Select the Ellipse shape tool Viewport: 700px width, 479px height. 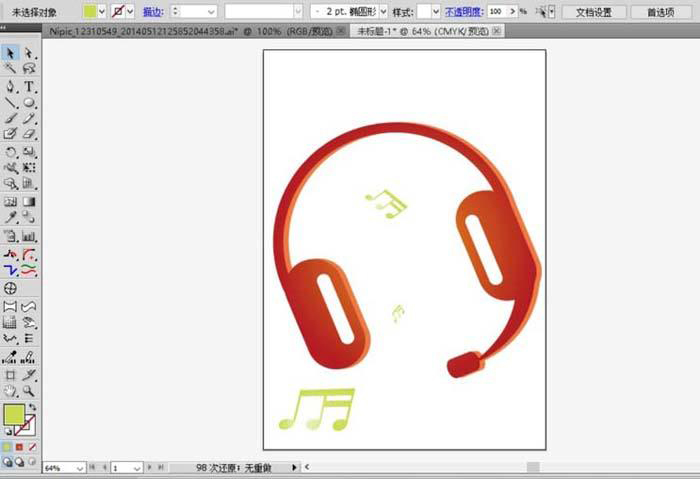[29, 102]
